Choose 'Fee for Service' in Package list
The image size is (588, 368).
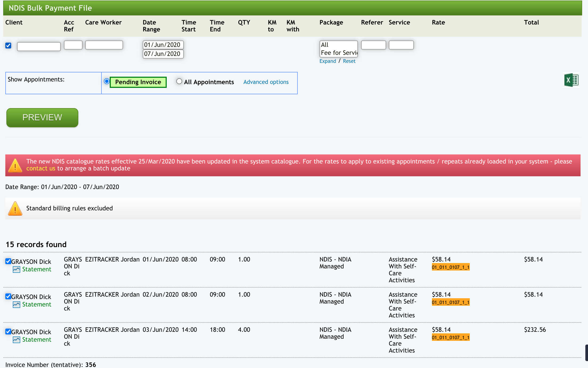click(x=338, y=53)
